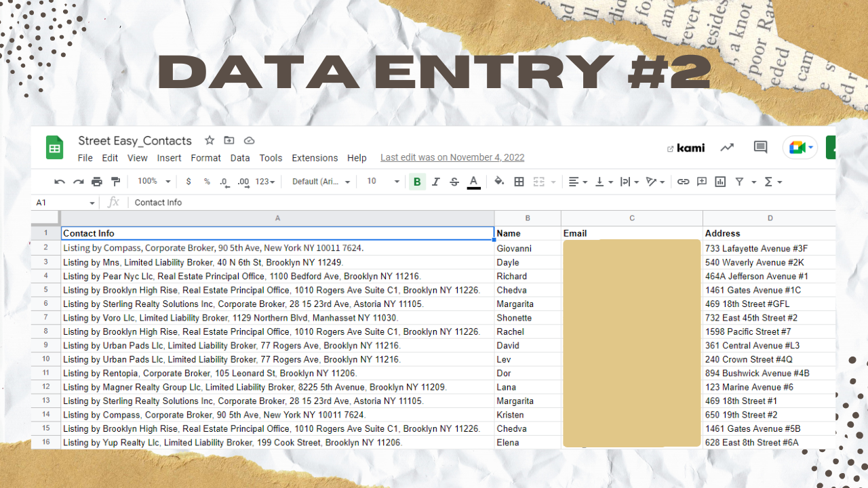Apply strikethrough formatting
Screen dimensions: 868x488
[454, 182]
